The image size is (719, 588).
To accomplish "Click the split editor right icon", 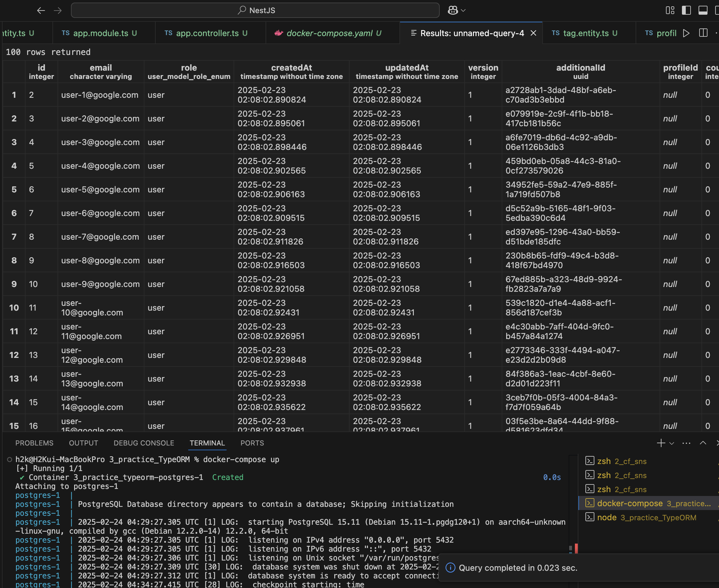I will coord(703,33).
